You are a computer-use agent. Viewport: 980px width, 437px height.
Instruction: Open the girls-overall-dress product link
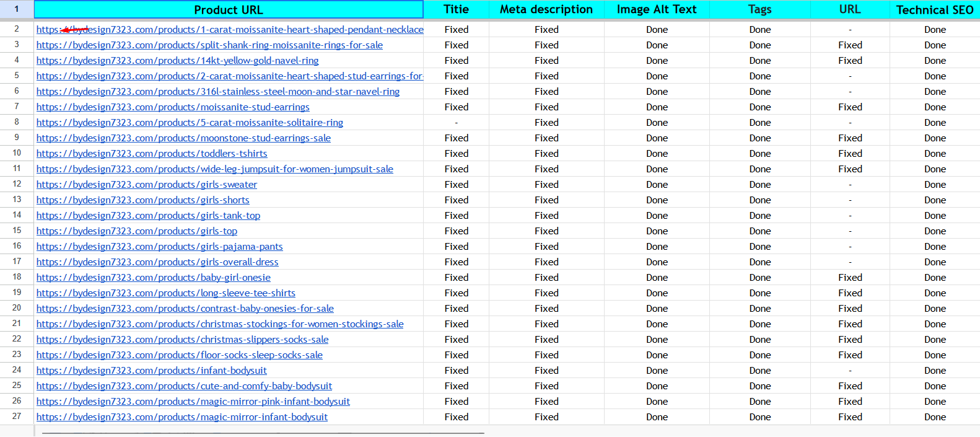tap(157, 262)
